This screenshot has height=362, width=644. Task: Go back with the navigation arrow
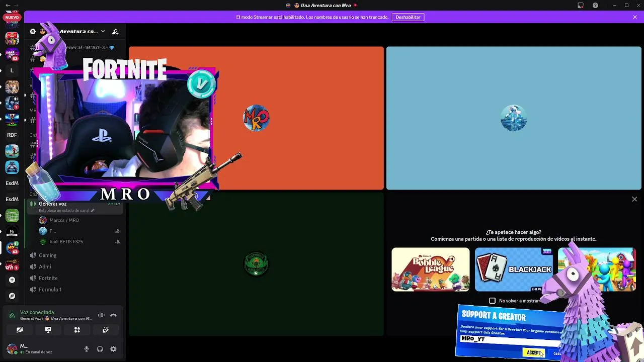[x=8, y=5]
